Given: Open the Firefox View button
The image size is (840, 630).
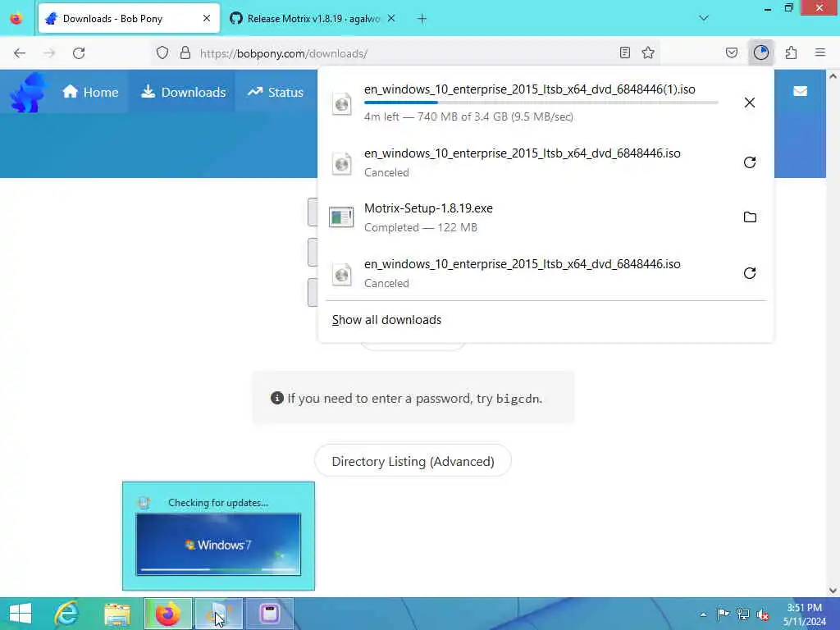Looking at the screenshot, I should [x=16, y=19].
